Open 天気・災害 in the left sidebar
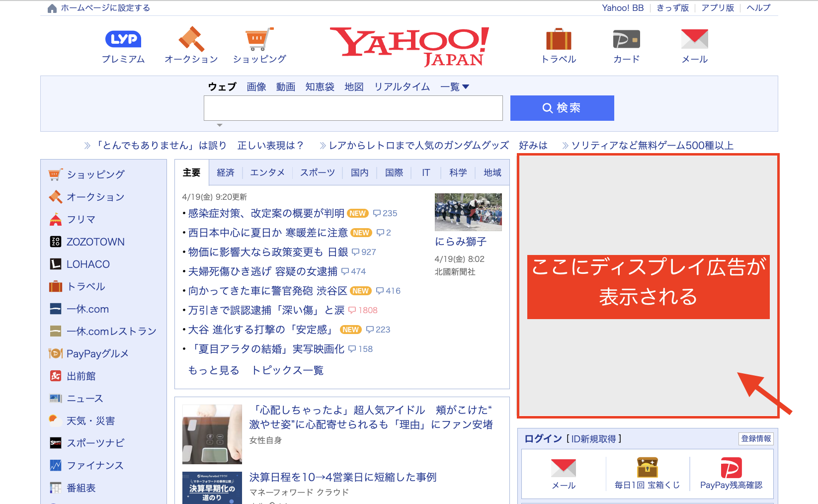The width and height of the screenshot is (818, 504). pos(90,420)
